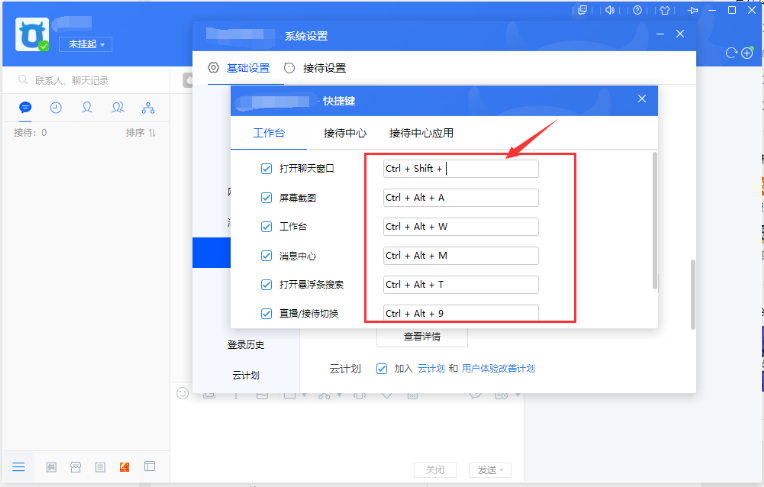The image size is (764, 487).
Task: Minimize the 系统设置 window
Action: 660,34
